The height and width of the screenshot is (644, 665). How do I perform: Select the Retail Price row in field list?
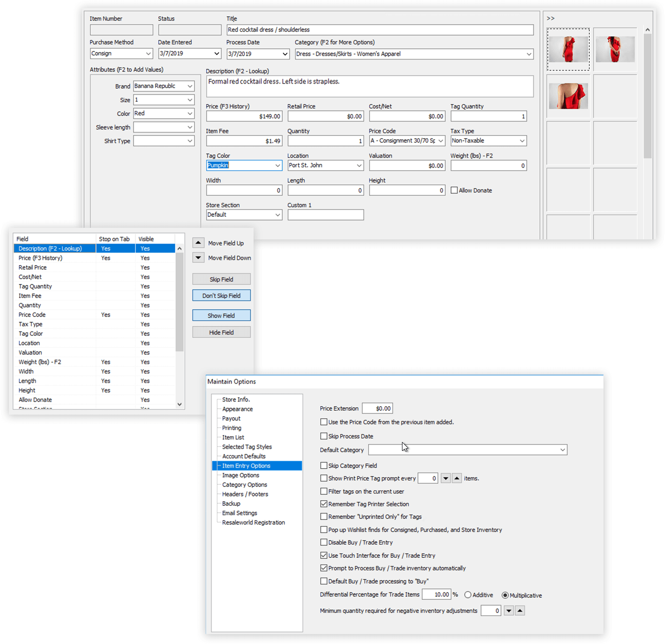94,267
